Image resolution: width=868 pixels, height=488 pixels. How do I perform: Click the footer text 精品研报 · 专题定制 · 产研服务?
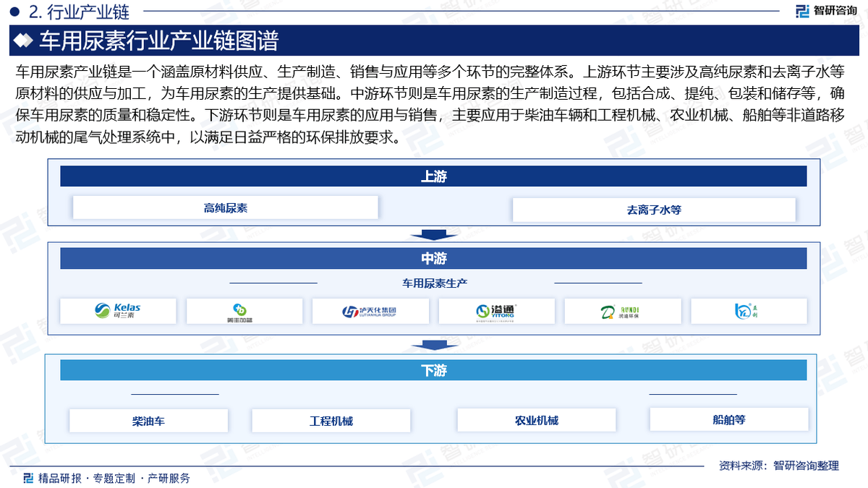pyautogui.click(x=114, y=478)
